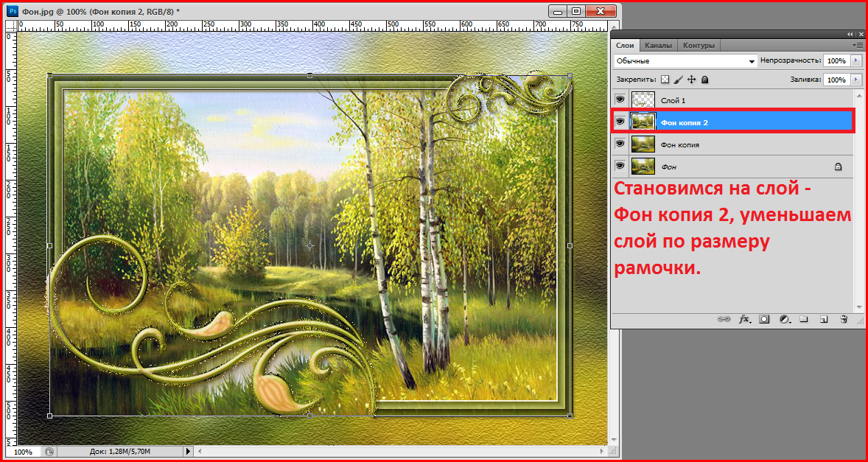
Task: Click the bottom-right transform handle
Action: coord(570,416)
